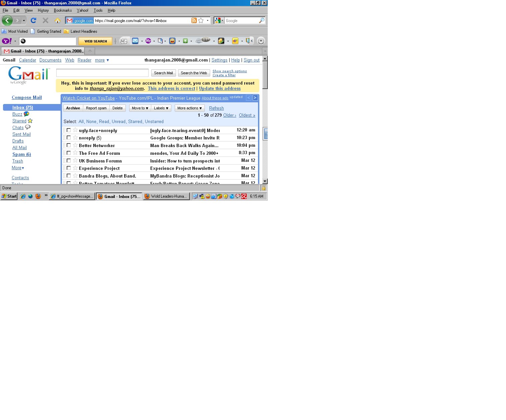Image resolution: width=506 pixels, height=420 pixels.
Task: Click the green Back navigation button
Action: (7, 20)
